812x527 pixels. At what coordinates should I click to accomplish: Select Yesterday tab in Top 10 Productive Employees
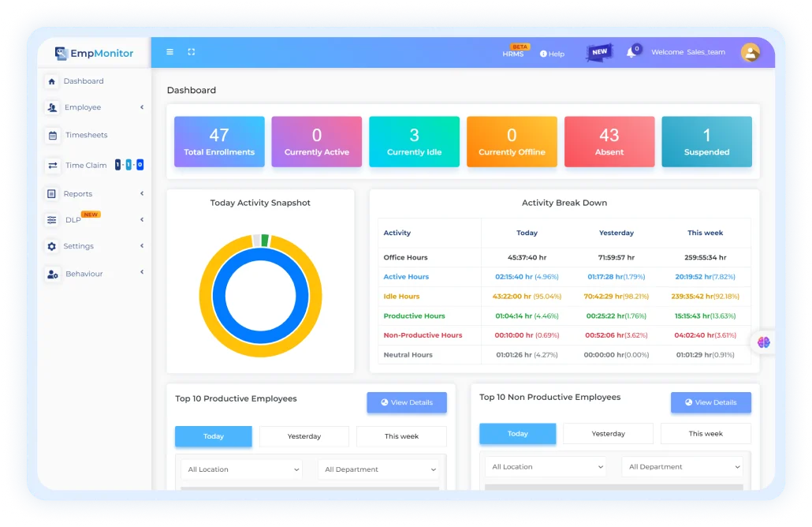[304, 436]
